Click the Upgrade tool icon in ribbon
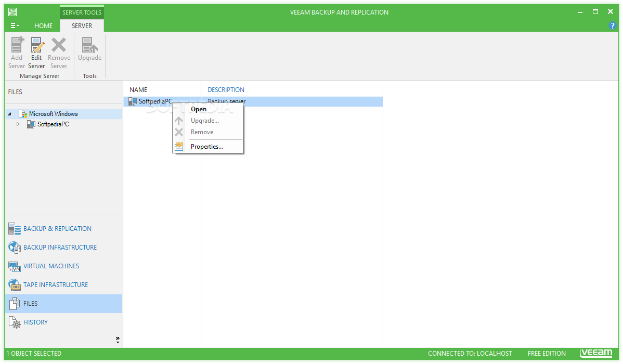 click(90, 45)
